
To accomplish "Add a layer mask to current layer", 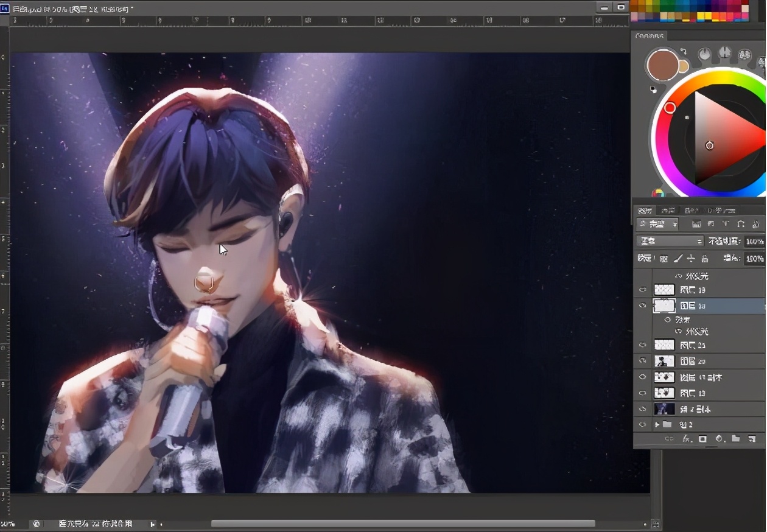I will click(702, 439).
